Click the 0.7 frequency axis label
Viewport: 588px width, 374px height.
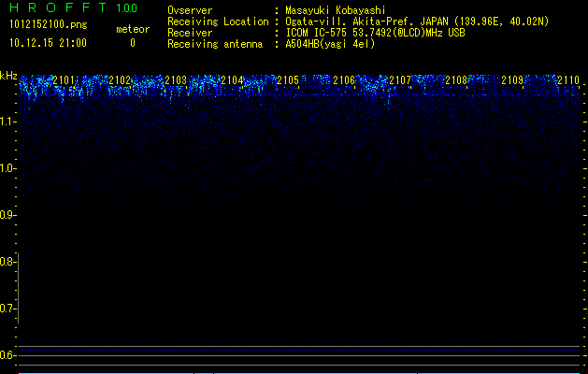7,309
